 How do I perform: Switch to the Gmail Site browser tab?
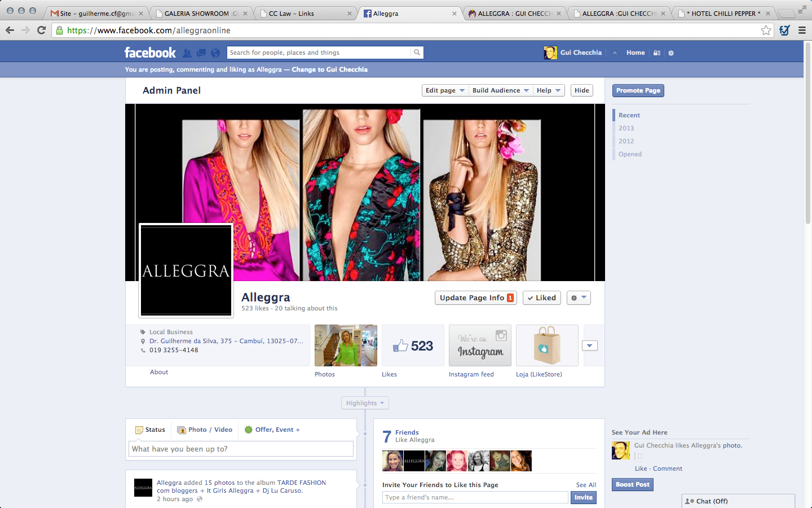click(x=97, y=13)
